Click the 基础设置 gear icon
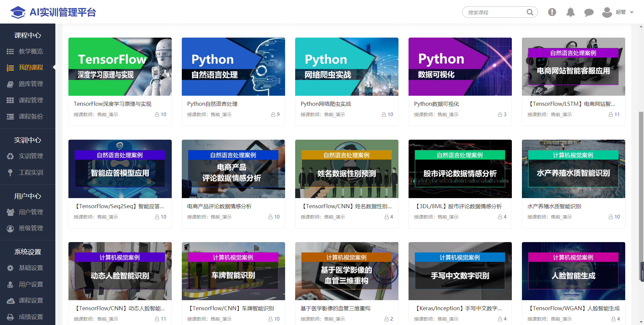The image size is (644, 325). coord(10,268)
